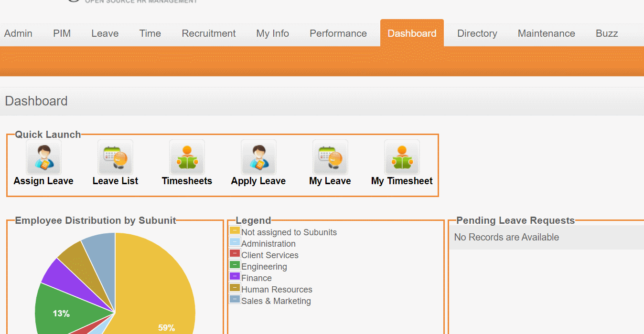This screenshot has height=334, width=644.
Task: Click the My Leave label
Action: [330, 181]
